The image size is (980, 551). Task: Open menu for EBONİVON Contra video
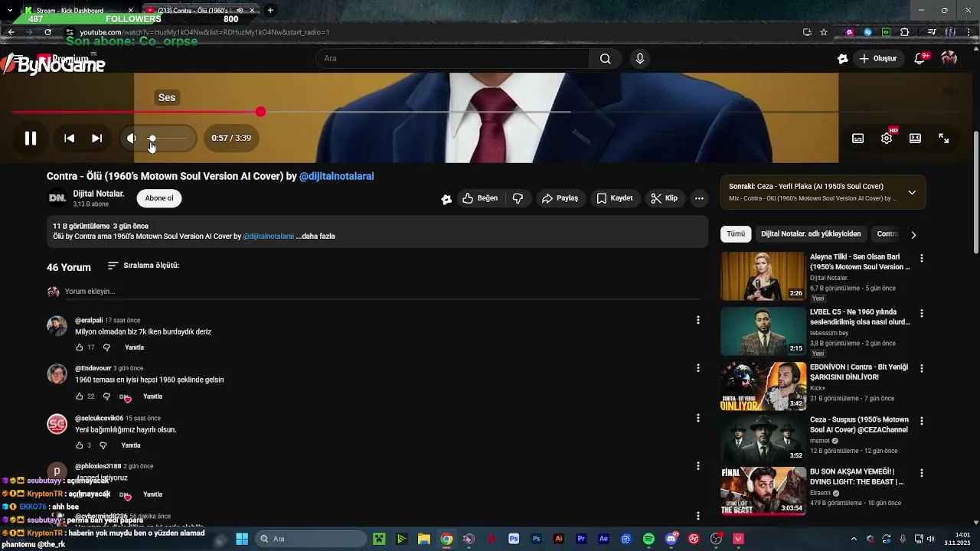point(922,368)
